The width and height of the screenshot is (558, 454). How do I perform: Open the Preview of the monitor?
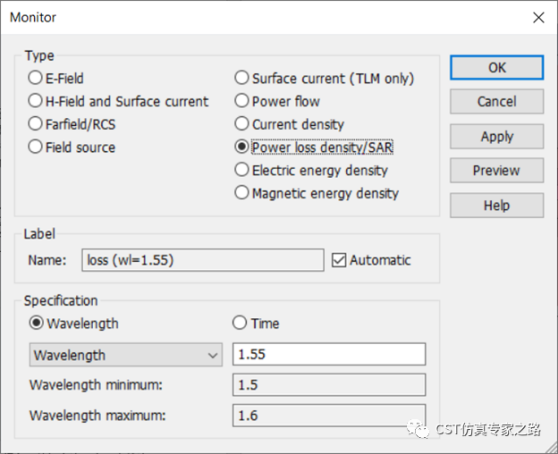pos(497,170)
